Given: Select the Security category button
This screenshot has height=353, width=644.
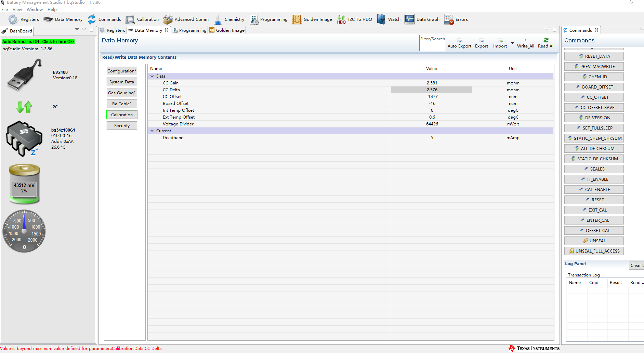Looking at the screenshot, I should (x=122, y=126).
